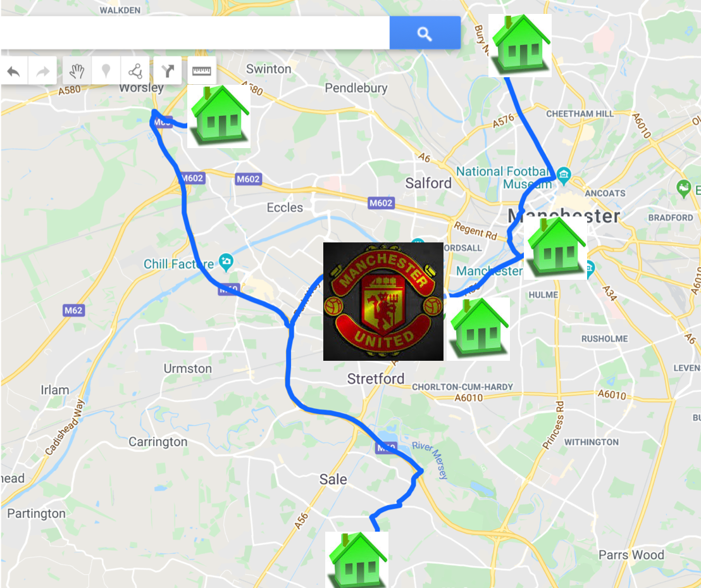This screenshot has height=588, width=701.
Task: Click the Manchester United crest image
Action: coord(383,301)
